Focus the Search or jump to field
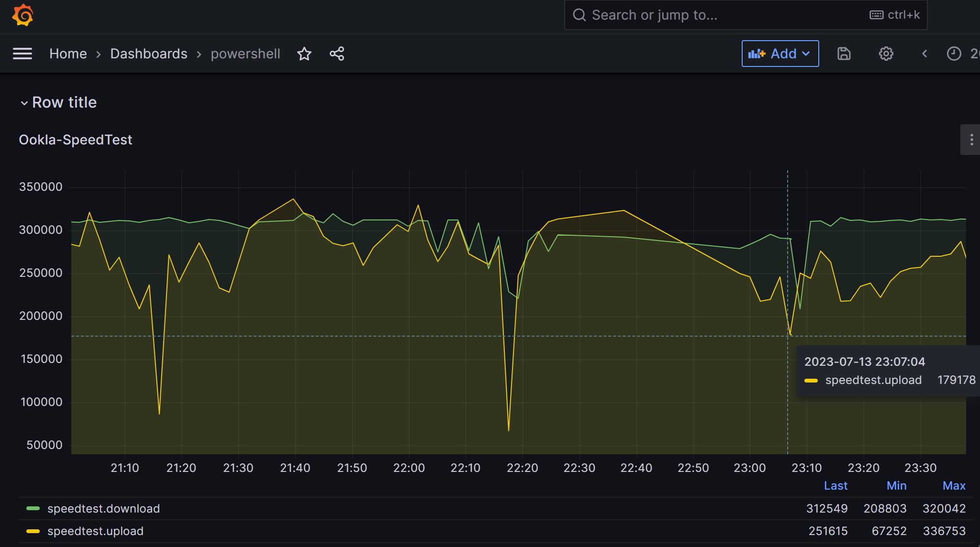 [746, 15]
